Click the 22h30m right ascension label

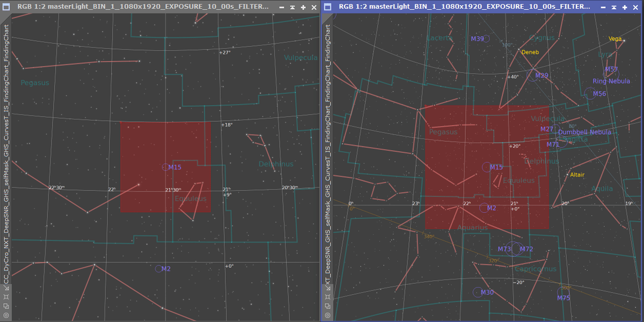click(57, 188)
